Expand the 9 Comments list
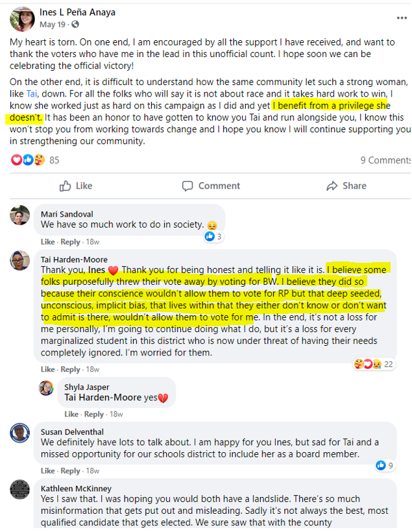Screen dimensions: 412x532 (385, 160)
